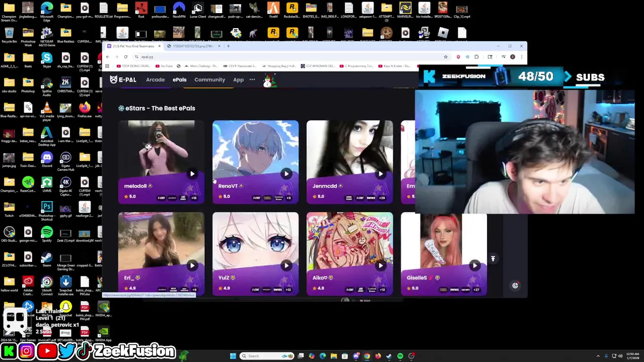Expand melodoll's +16 extra tags
Image resolution: width=644 pixels, height=362 pixels.
click(194, 198)
